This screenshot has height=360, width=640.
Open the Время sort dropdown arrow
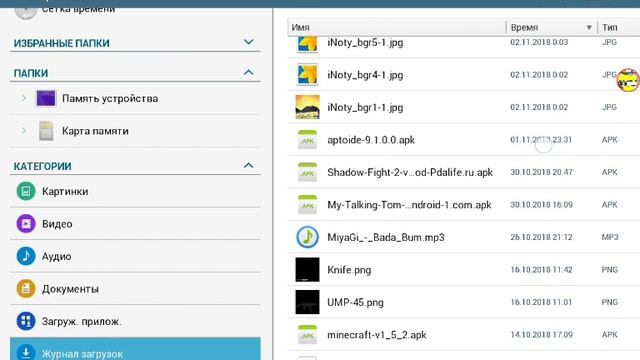tap(589, 27)
